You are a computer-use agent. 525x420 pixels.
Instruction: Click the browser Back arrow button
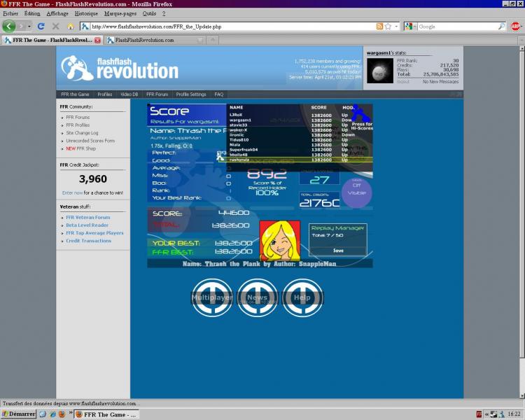(x=8, y=26)
